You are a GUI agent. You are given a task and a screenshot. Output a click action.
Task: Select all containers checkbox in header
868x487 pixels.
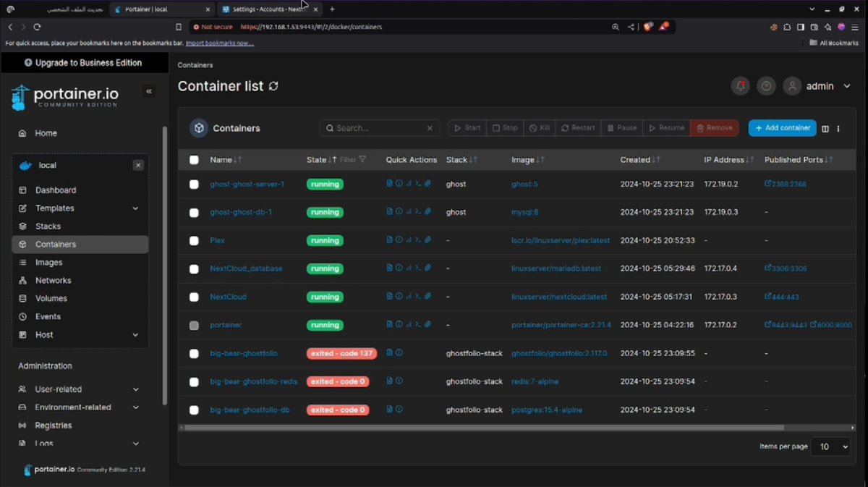194,160
